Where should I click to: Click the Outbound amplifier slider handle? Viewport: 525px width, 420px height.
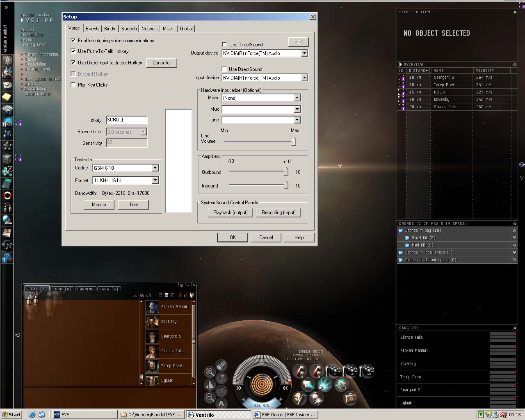coord(286,172)
